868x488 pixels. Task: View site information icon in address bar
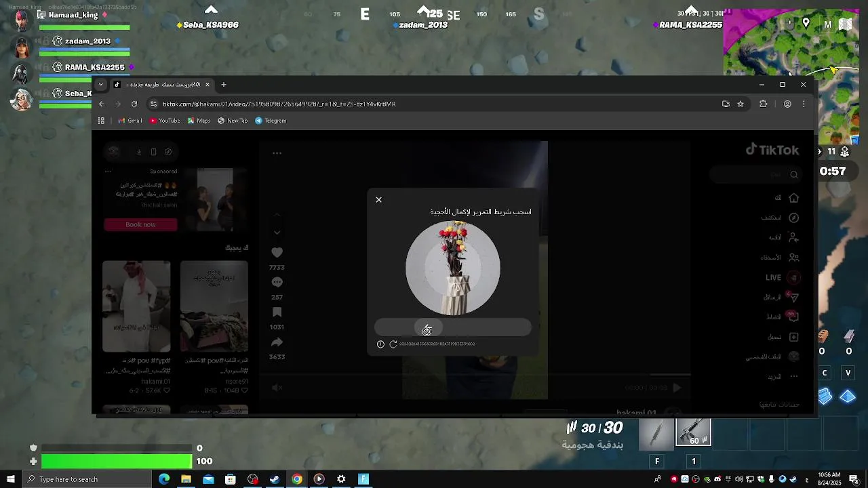(153, 104)
